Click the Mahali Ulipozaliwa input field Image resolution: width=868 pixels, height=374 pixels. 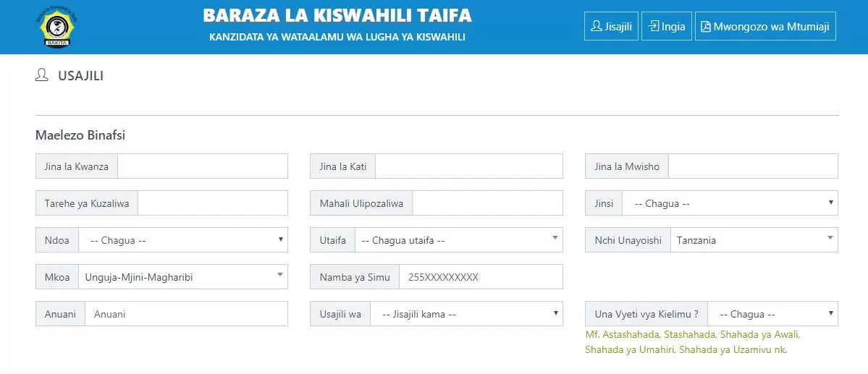tap(488, 203)
